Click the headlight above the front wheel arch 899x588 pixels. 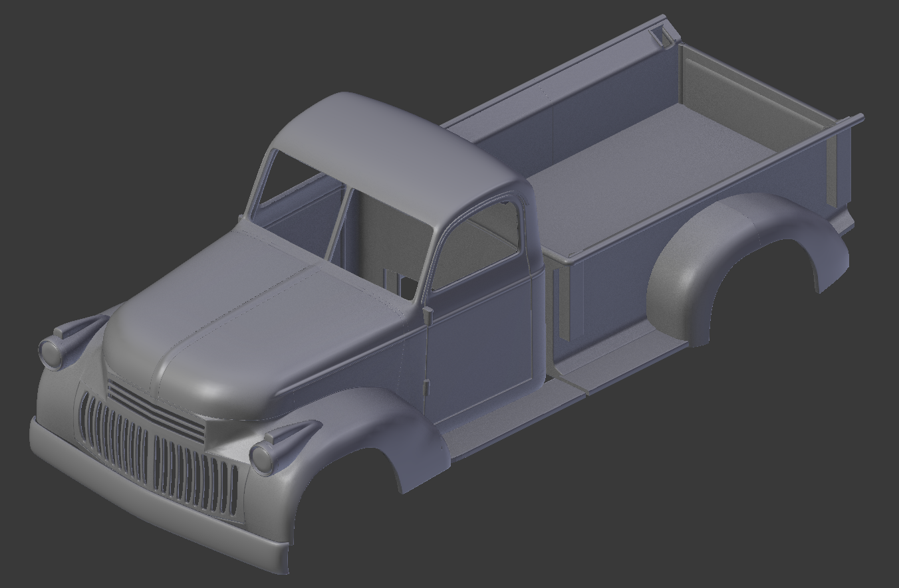(263, 458)
